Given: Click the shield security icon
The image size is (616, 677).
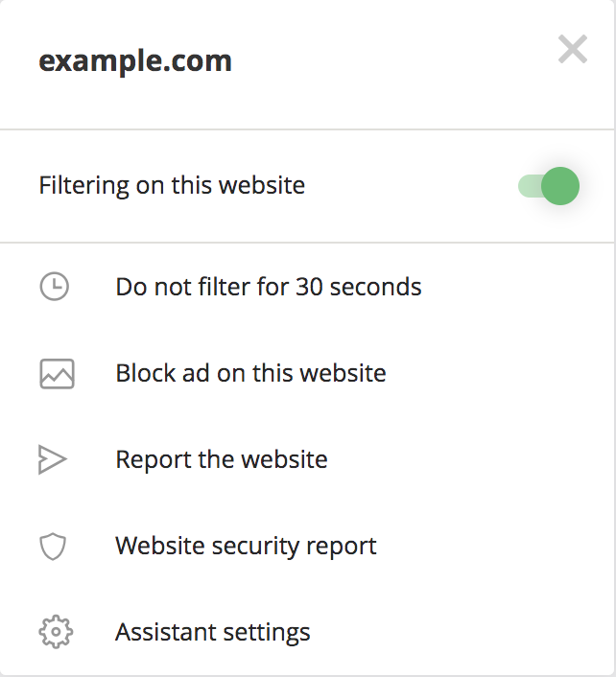Looking at the screenshot, I should click(53, 547).
